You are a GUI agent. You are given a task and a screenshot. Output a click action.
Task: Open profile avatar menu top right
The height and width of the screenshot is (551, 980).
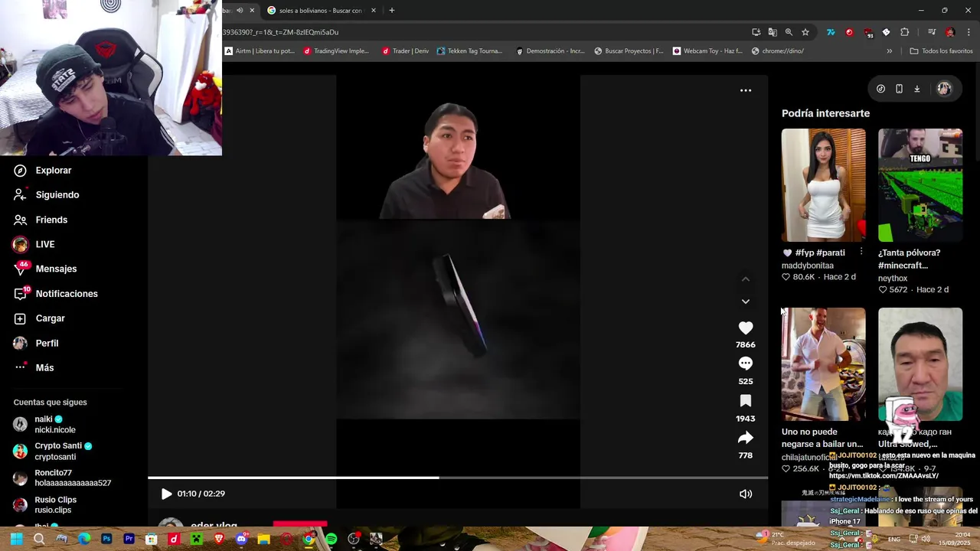point(944,89)
